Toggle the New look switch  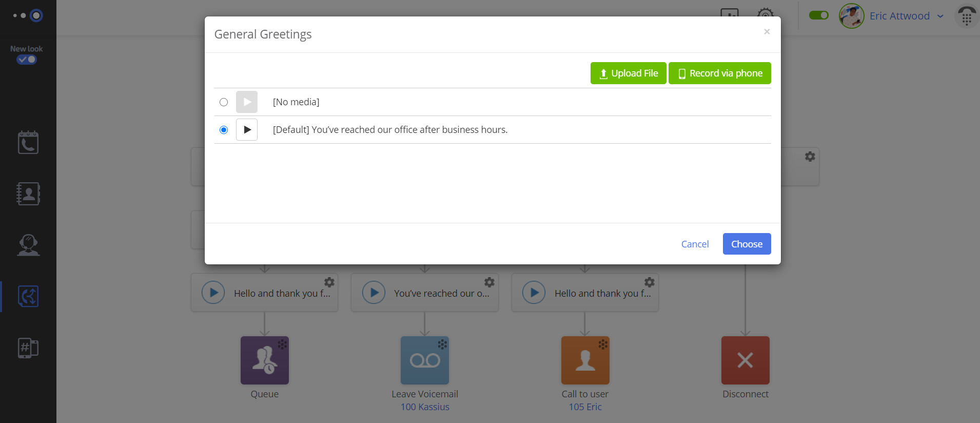27,60
